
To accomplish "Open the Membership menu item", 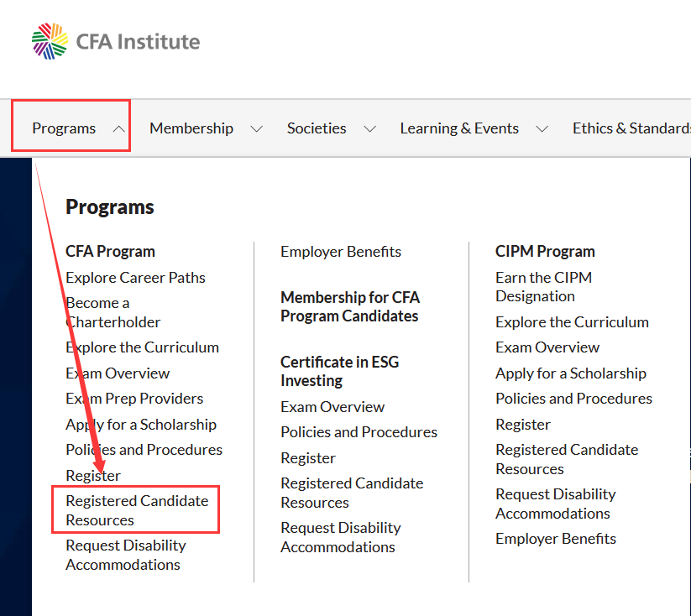I will click(x=191, y=128).
